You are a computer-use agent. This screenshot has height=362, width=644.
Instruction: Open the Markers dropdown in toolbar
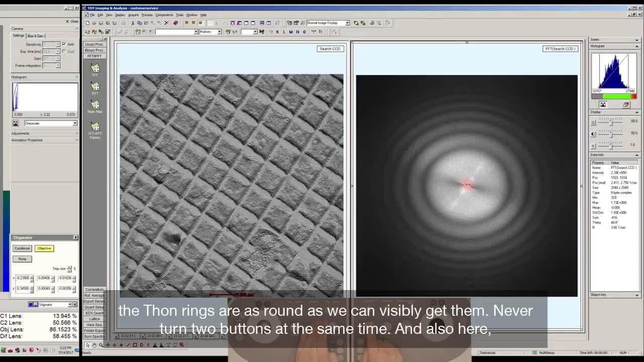pyautogui.click(x=210, y=32)
